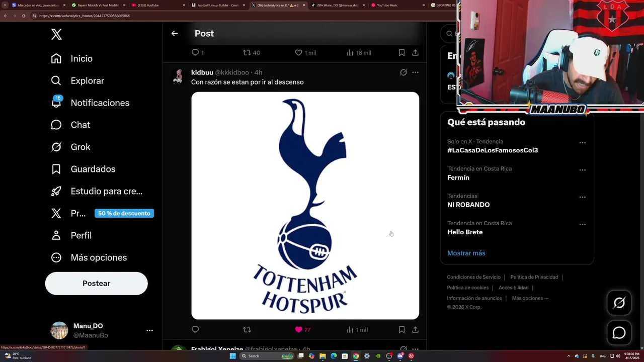Bookmark the top post
The image size is (644, 362).
[401, 52]
